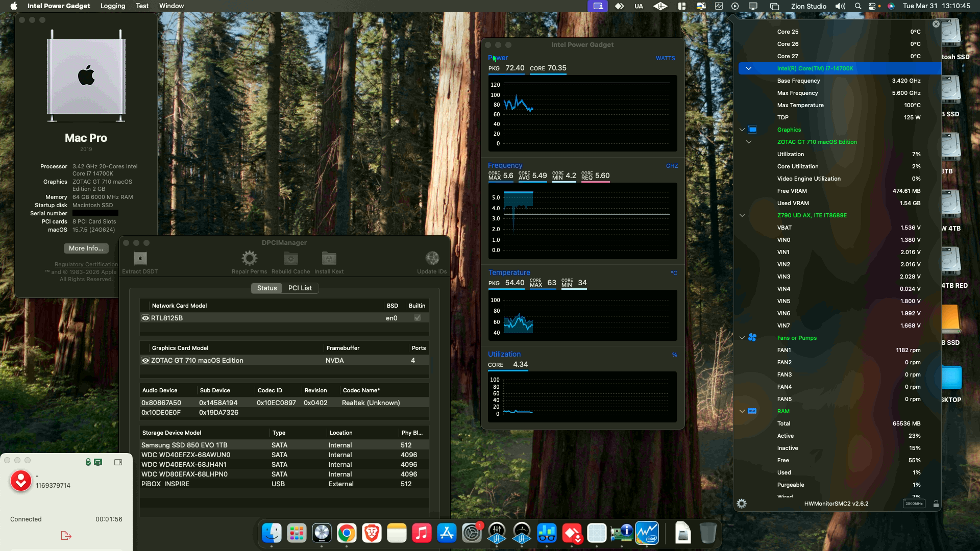Collapse Intel Core i7-14700K section
This screenshot has height=551, width=980.
click(x=748, y=68)
